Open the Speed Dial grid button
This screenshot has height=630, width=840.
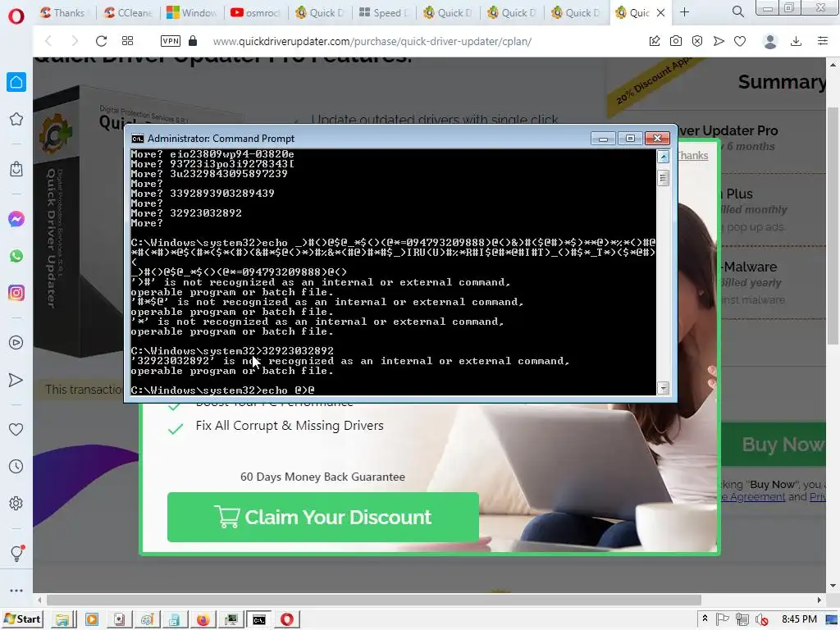127,41
